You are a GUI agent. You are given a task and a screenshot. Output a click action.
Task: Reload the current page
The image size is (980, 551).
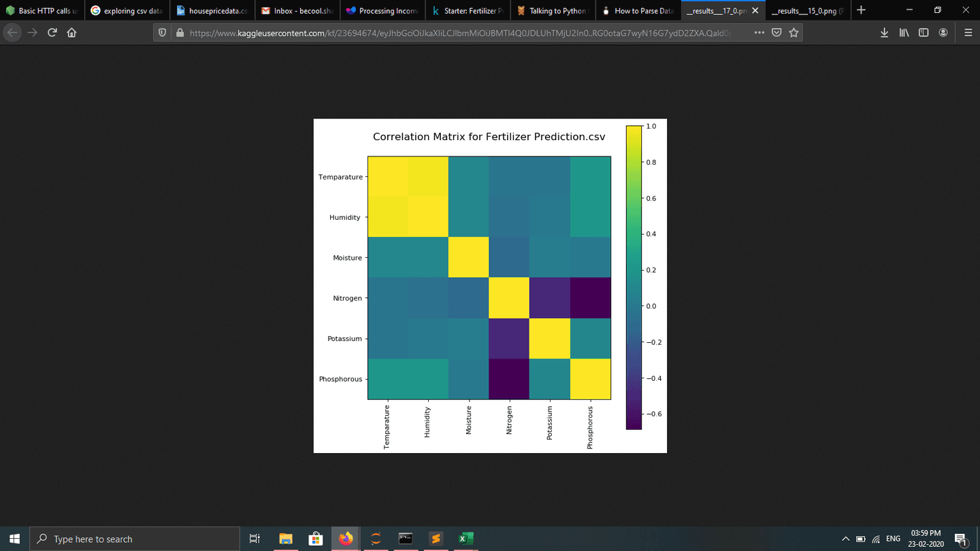[52, 33]
